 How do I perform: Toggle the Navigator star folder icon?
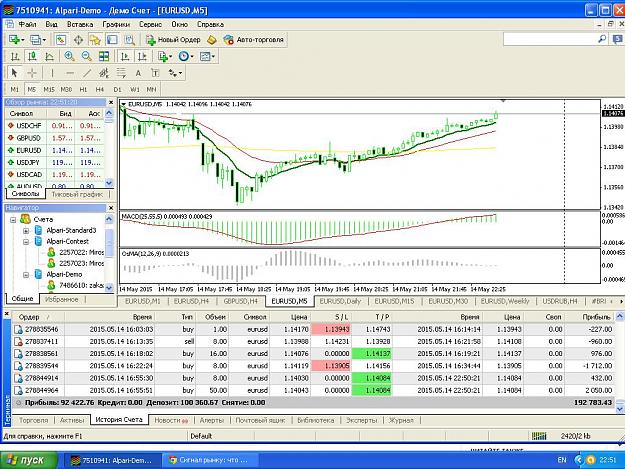[95, 39]
